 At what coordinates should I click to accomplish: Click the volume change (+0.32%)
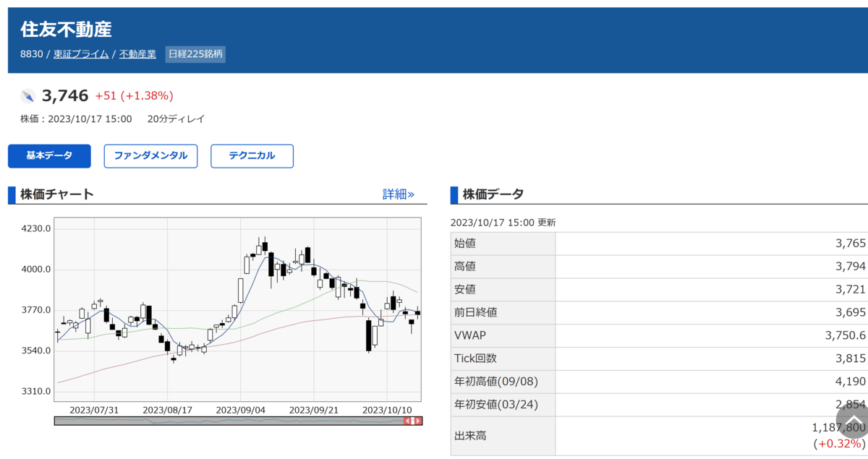coord(839,444)
